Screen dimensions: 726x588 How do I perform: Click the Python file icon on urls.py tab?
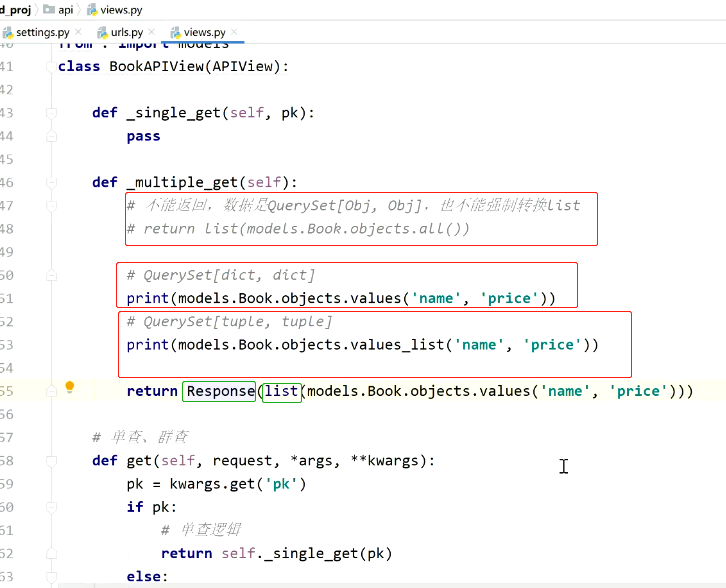tap(102, 32)
